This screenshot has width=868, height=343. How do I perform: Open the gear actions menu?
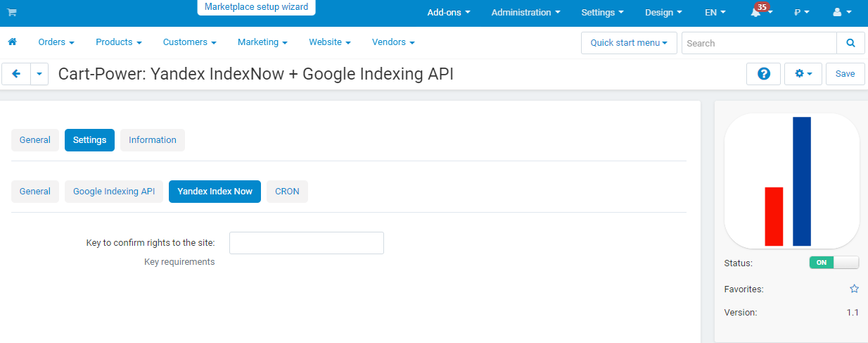(803, 74)
